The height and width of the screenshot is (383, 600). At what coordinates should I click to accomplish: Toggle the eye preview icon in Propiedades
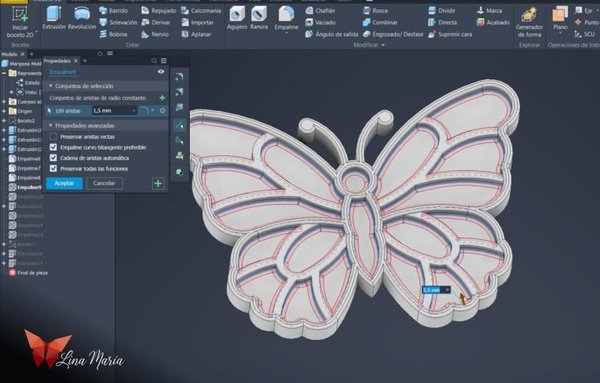coord(161,72)
